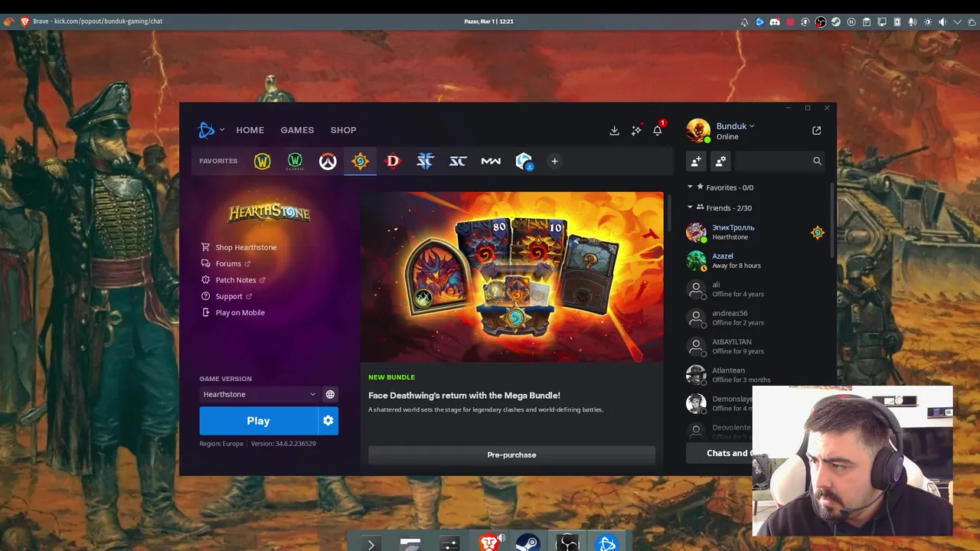Screen dimensions: 980x551
Task: Open the Game Version Hearthstone dropdown
Action: point(260,394)
